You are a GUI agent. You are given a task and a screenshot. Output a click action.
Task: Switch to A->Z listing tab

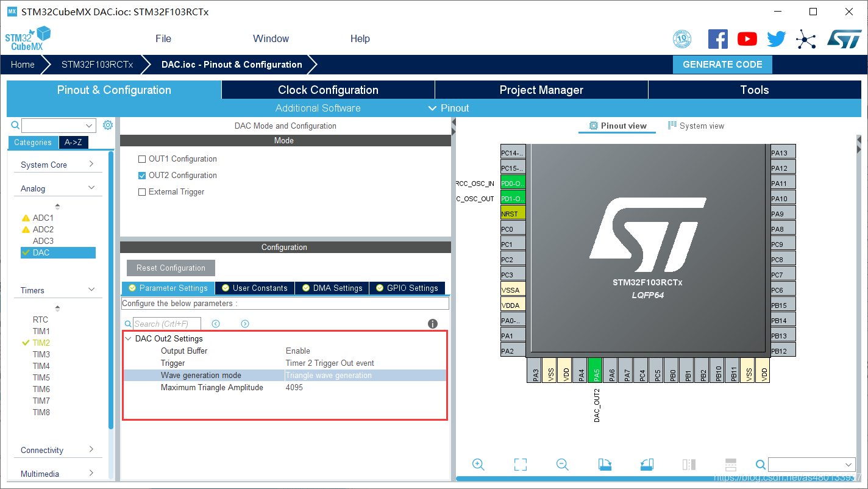[x=73, y=142]
